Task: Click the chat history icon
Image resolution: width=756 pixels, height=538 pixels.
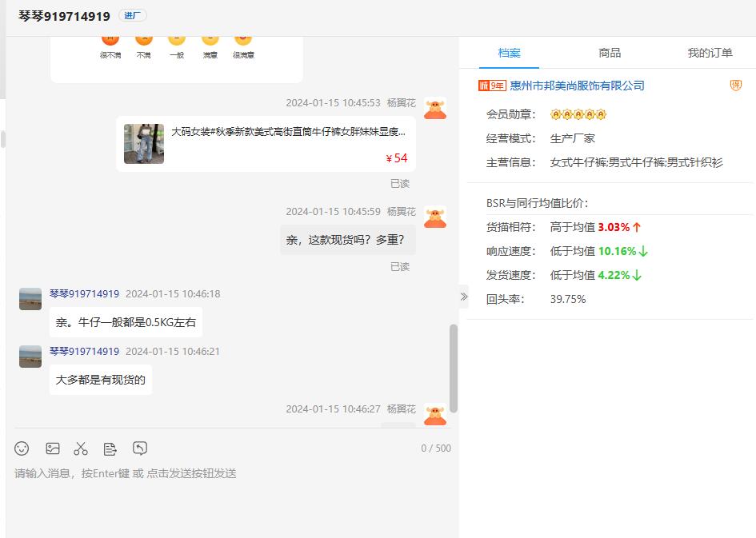Action: 140,448
